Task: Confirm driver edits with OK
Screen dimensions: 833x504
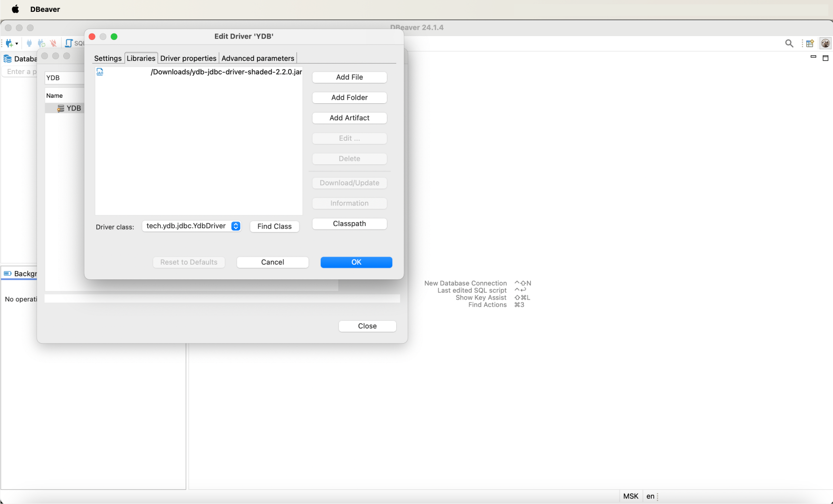Action: coord(356,262)
